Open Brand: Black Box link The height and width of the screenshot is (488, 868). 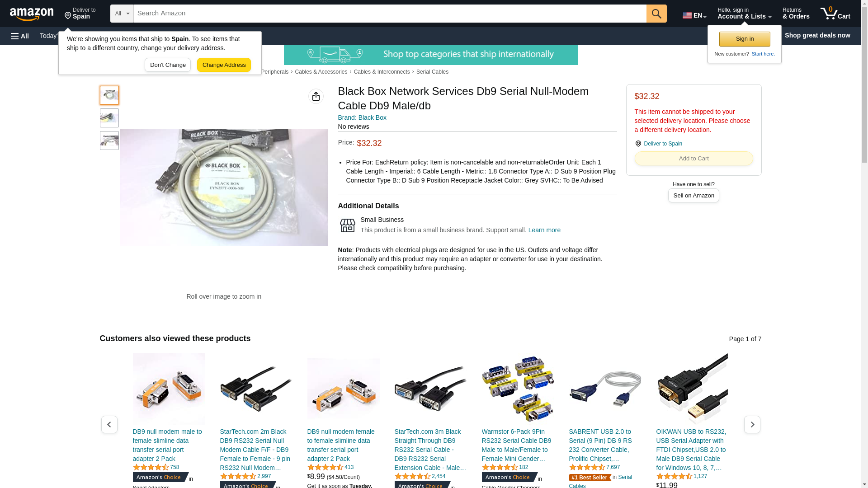click(x=362, y=117)
